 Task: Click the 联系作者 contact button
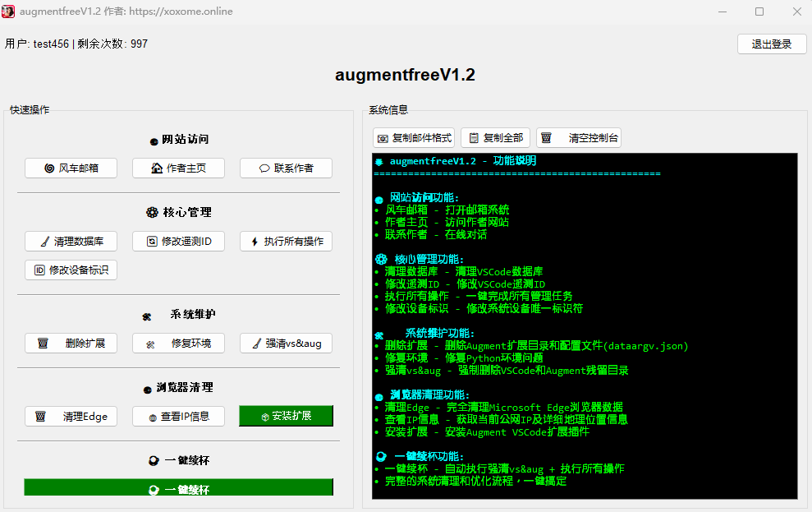(286, 168)
